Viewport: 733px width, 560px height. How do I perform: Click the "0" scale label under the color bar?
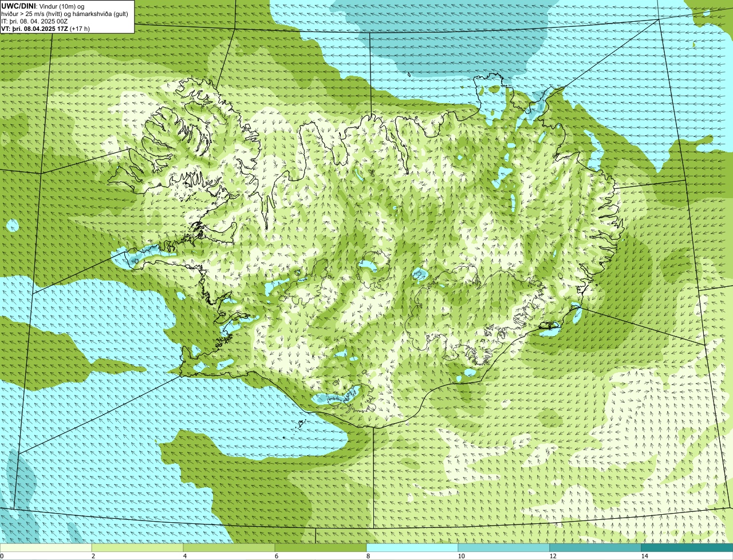click(x=2, y=556)
